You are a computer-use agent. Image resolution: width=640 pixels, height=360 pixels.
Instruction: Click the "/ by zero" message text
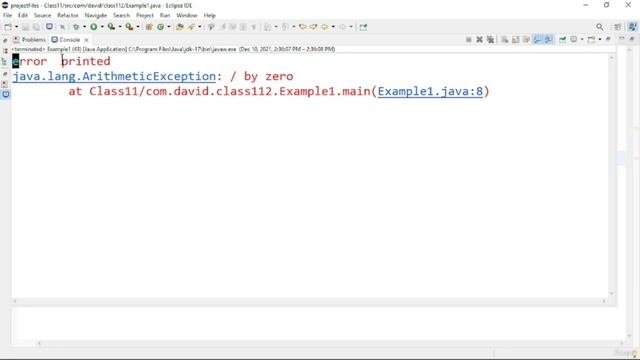262,76
